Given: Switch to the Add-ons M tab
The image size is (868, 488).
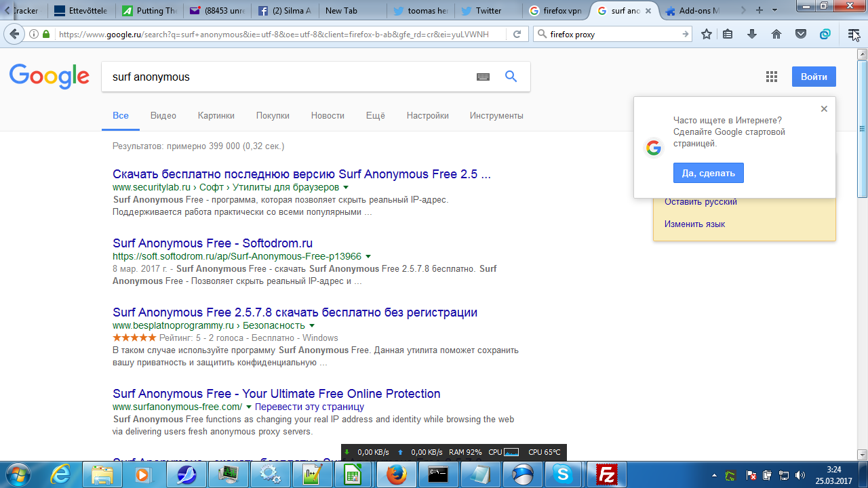Looking at the screenshot, I should tap(692, 10).
